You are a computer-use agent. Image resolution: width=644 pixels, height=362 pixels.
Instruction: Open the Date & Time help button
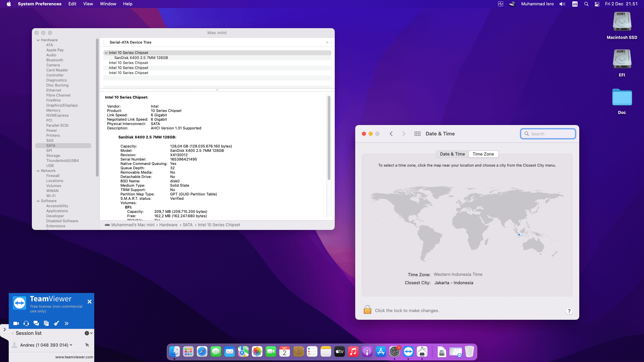(569, 311)
